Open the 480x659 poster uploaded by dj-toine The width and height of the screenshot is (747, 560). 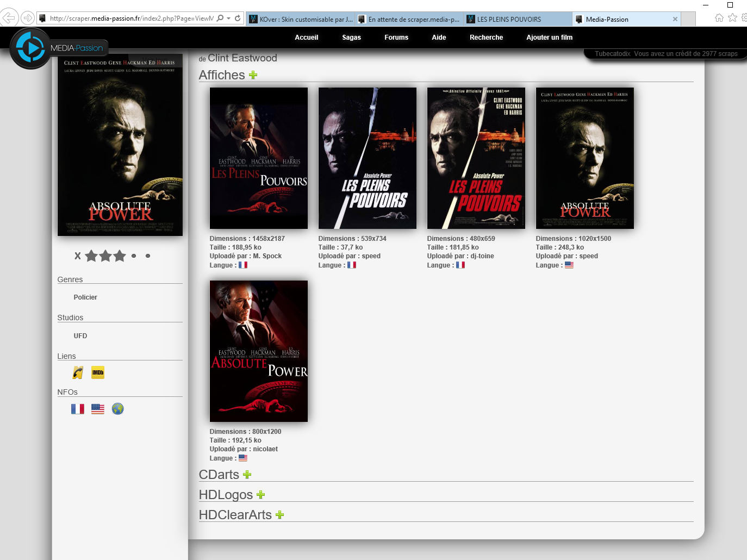click(x=476, y=158)
